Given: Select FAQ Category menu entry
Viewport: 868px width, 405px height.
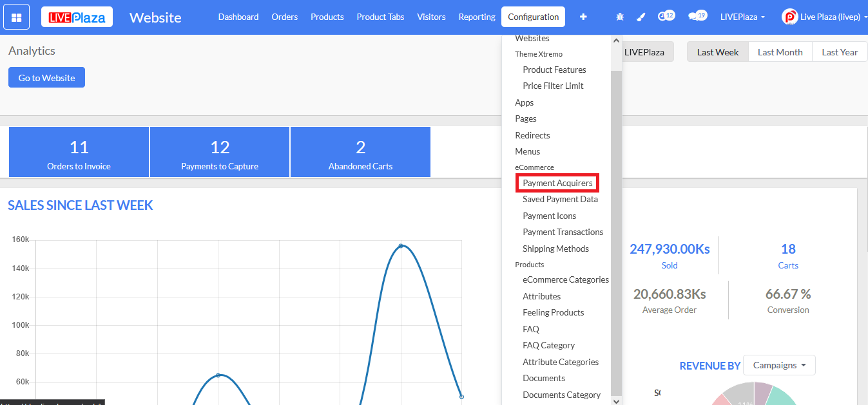Looking at the screenshot, I should (x=548, y=345).
